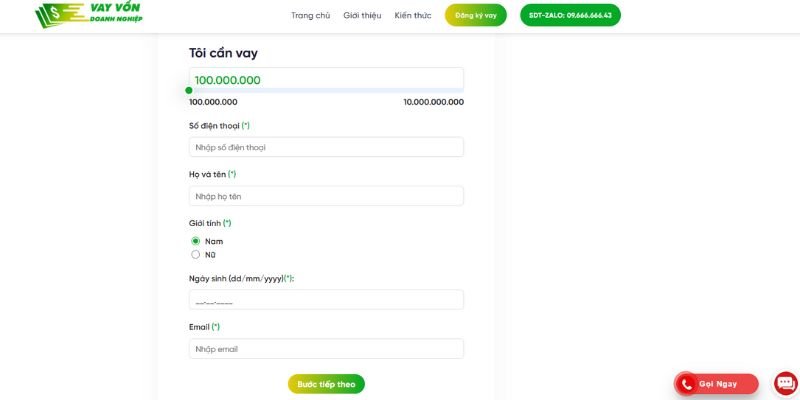Image resolution: width=800 pixels, height=400 pixels.
Task: Go to Giới thiệu page
Action: (362, 15)
